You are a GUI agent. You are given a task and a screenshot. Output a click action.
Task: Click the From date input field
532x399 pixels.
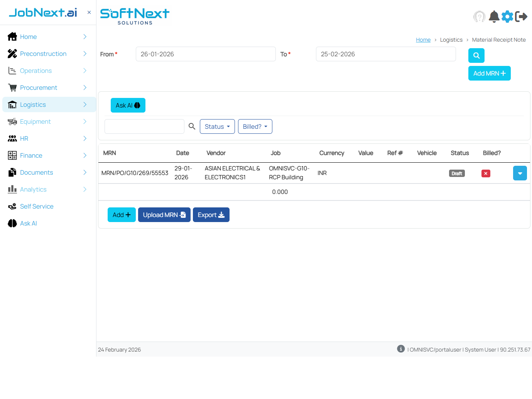[x=206, y=54]
